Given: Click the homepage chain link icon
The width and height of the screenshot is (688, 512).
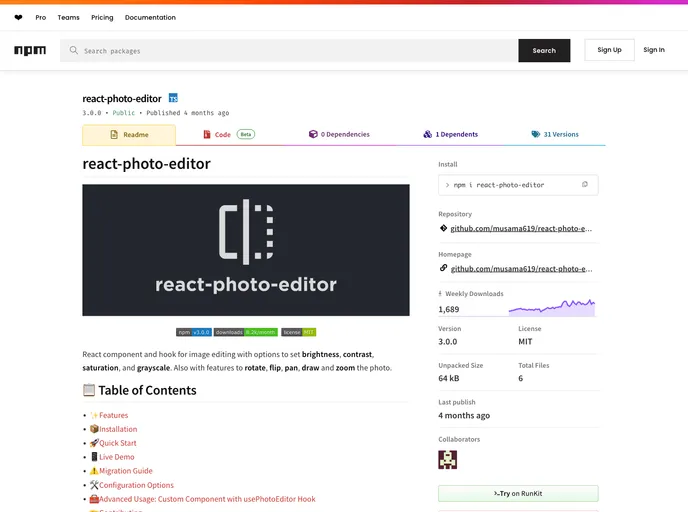Looking at the screenshot, I should point(443,268).
